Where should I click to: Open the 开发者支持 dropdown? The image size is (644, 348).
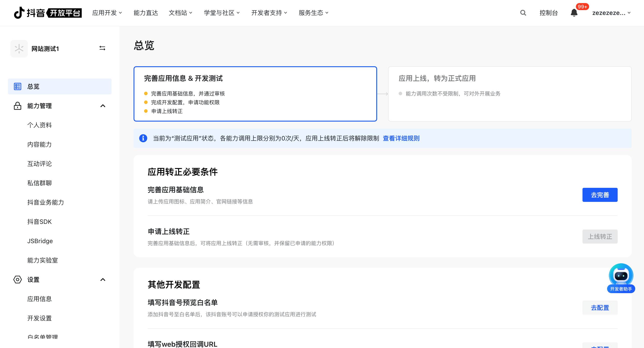point(269,13)
